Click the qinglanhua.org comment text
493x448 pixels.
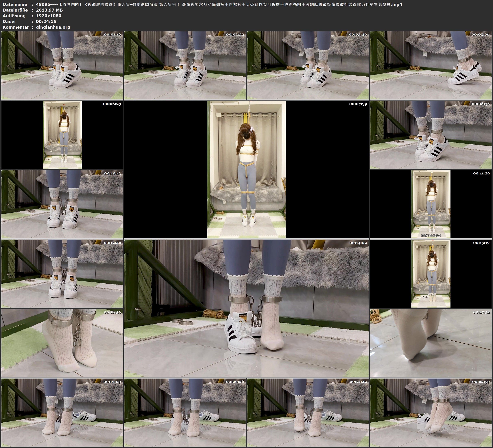tap(53, 27)
